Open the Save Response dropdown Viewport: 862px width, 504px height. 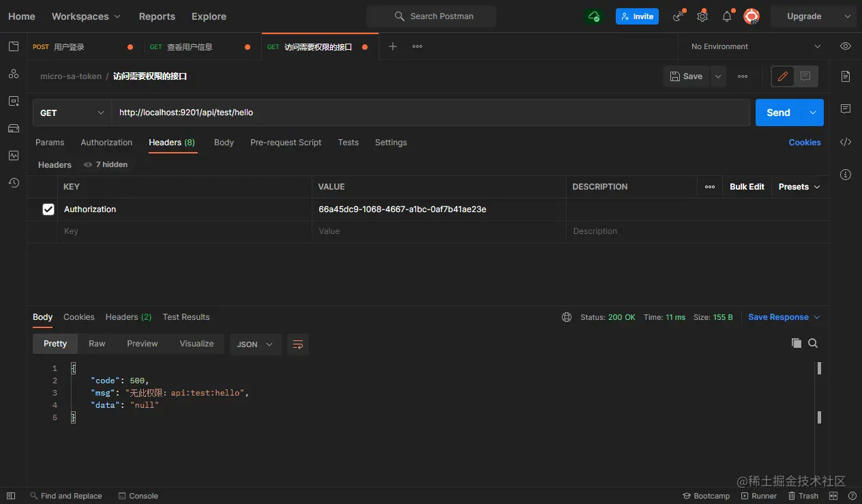[784, 317]
